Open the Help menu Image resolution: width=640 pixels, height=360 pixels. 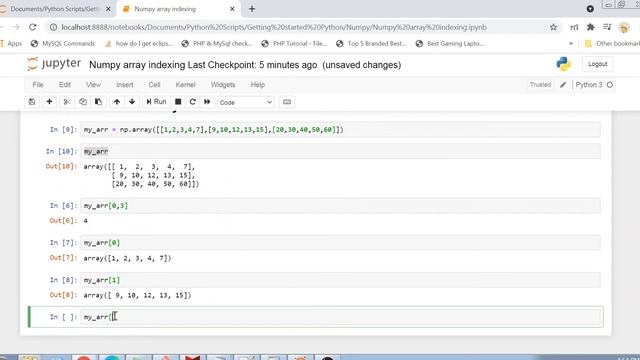[258, 84]
